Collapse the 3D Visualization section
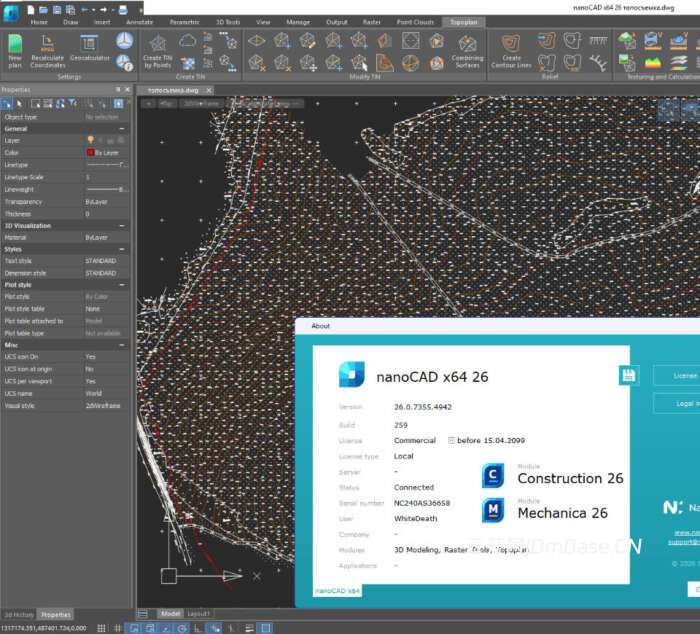The height and width of the screenshot is (634, 700). click(122, 226)
